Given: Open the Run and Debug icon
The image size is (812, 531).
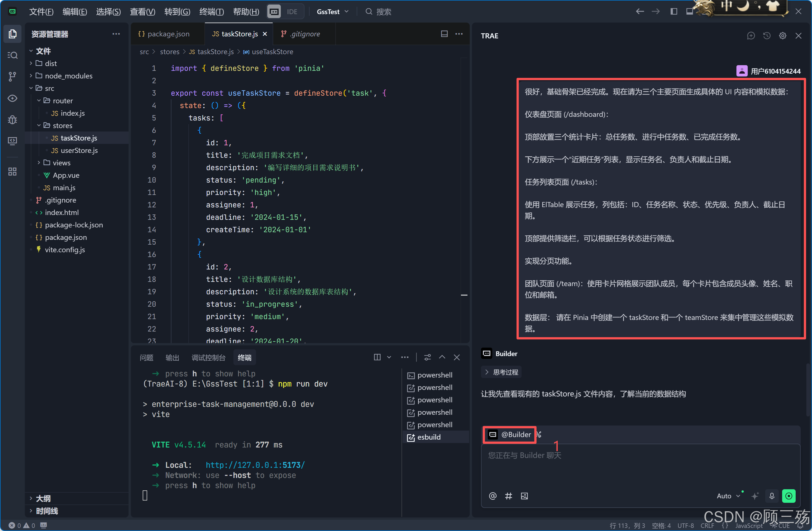Looking at the screenshot, I should coord(13,120).
